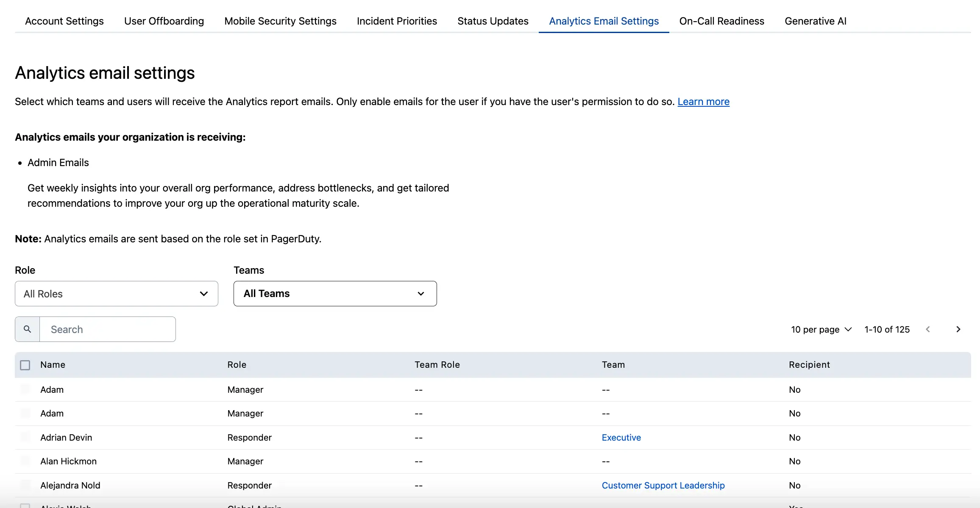
Task: Open the Generative AI tab
Action: pos(815,21)
